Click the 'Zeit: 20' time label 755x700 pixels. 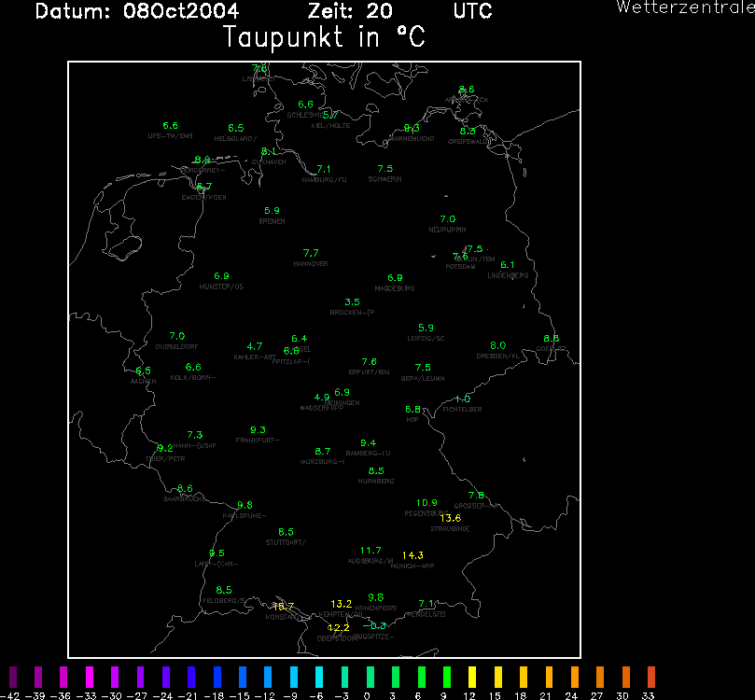350,11
